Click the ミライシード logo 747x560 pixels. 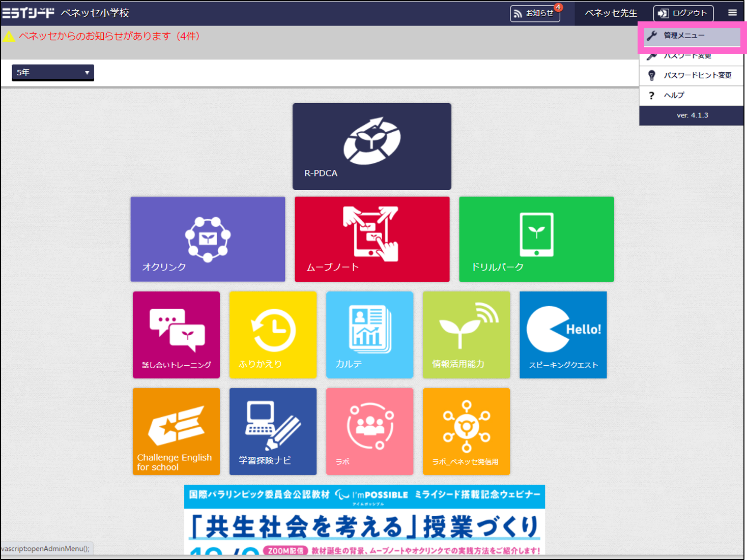(x=28, y=13)
